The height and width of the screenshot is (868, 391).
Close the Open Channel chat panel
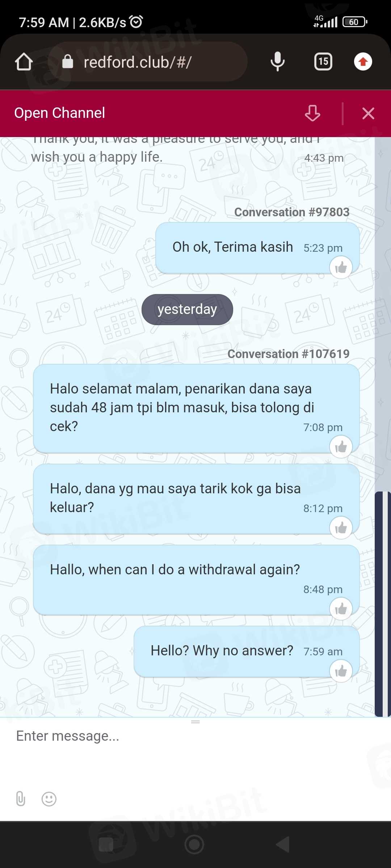[x=368, y=114]
